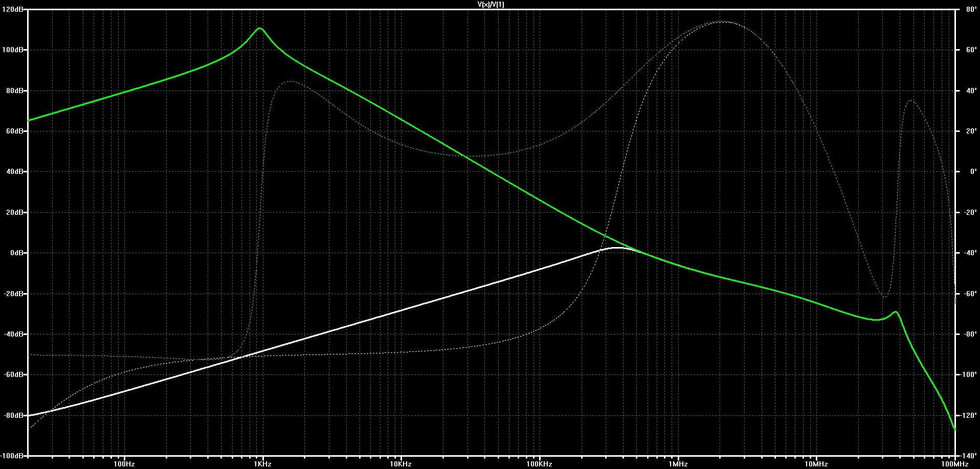Click the dotted phase dip near -60°
The image size is (980, 469).
(885, 296)
